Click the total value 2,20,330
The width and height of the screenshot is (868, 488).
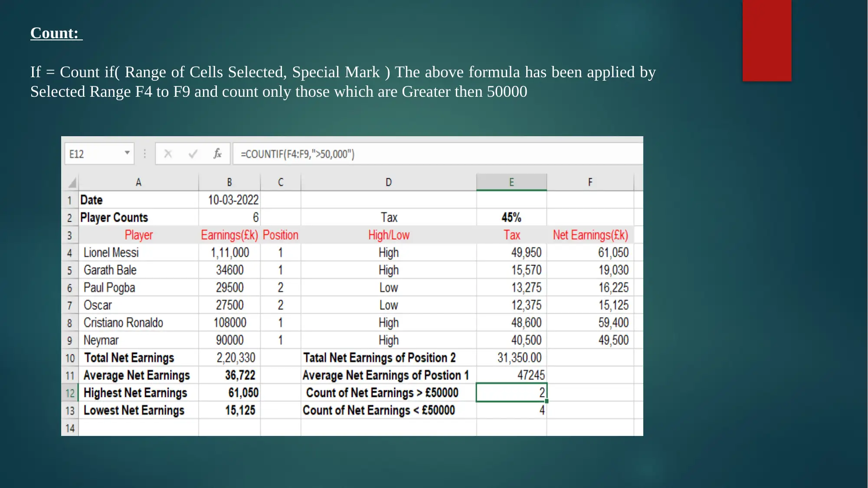[229, 358]
